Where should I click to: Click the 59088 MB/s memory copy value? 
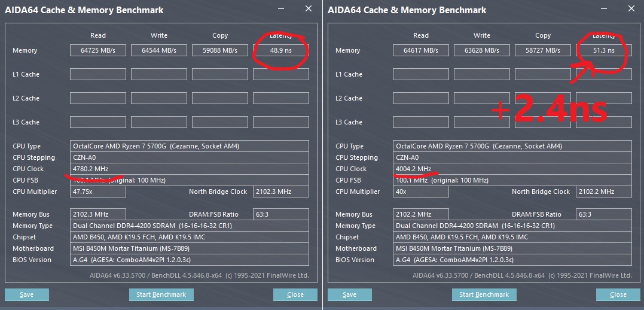pos(220,51)
